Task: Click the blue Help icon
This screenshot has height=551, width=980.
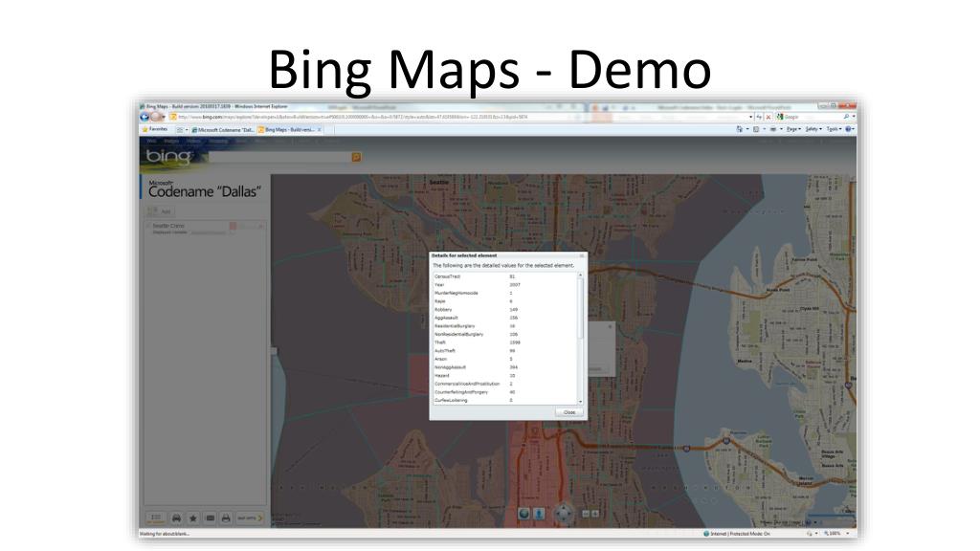Action: [x=849, y=129]
